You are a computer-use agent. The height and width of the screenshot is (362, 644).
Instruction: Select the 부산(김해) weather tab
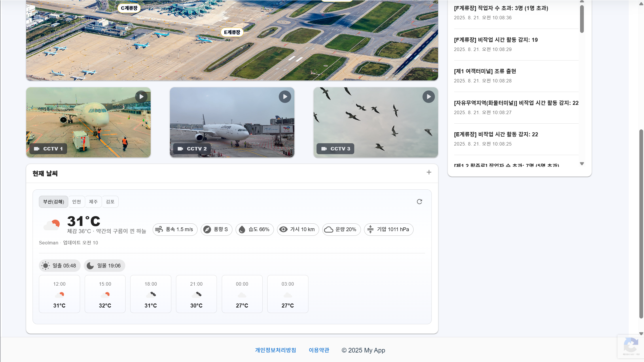tap(54, 202)
